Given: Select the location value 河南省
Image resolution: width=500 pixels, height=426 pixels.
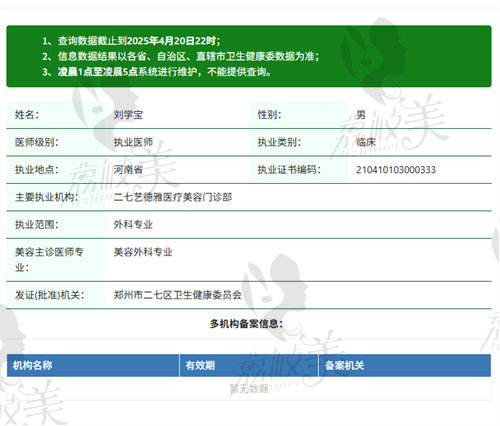Looking at the screenshot, I should click(x=128, y=170).
